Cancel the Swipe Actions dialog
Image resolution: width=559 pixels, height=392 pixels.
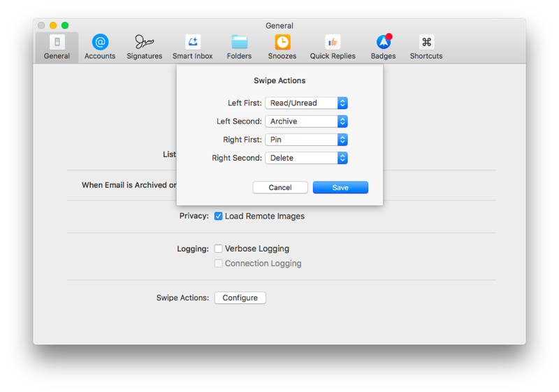point(280,187)
